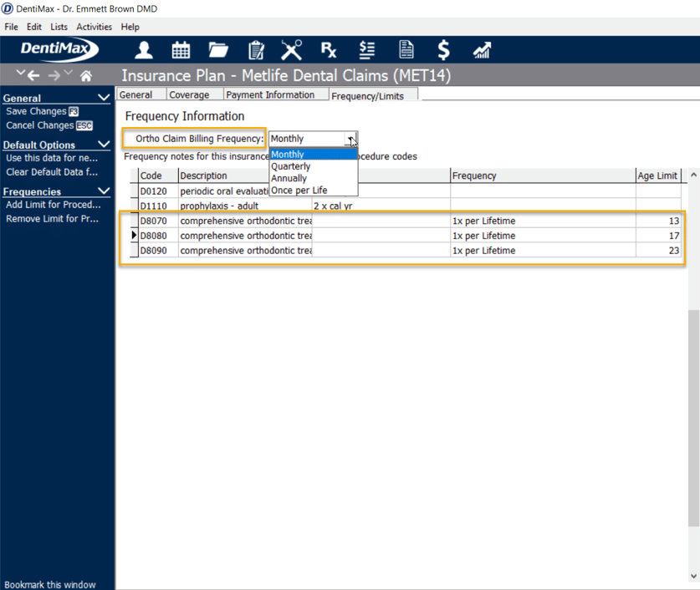Open the Activities menu
This screenshot has width=700, height=590.
[94, 26]
